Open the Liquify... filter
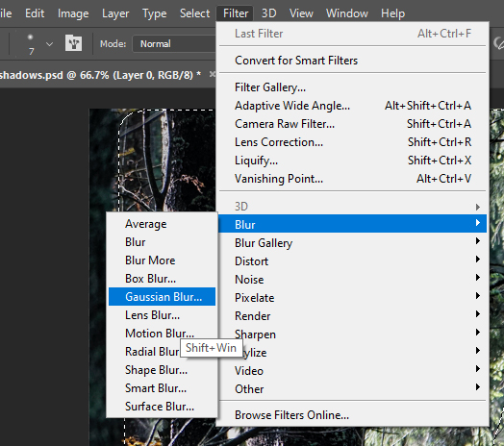Screen dimensions: 504x446 tap(353, 161)
